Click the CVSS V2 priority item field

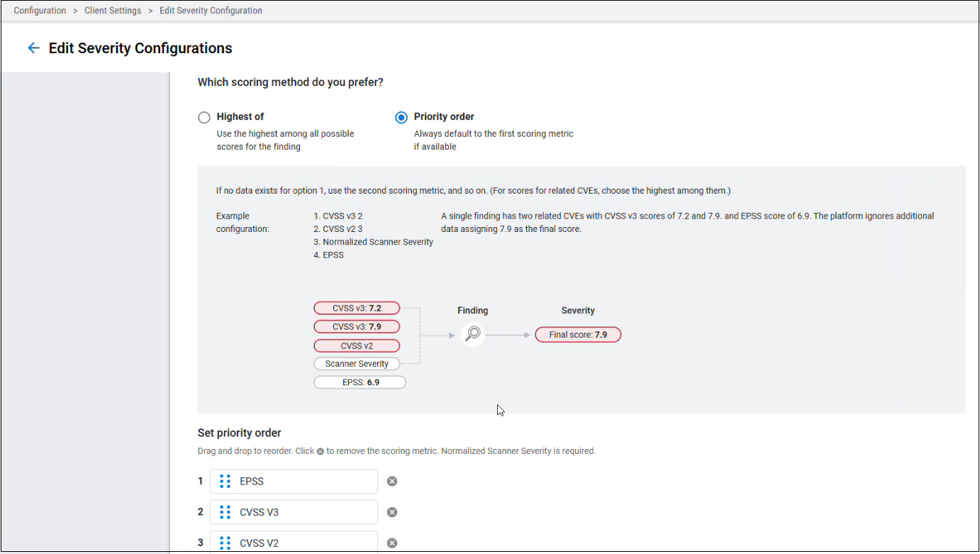[305, 543]
